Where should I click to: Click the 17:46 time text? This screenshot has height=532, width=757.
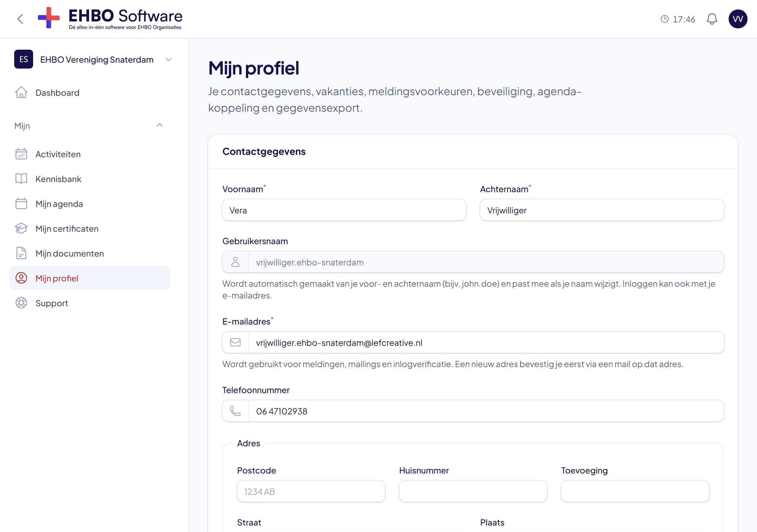pyautogui.click(x=684, y=19)
